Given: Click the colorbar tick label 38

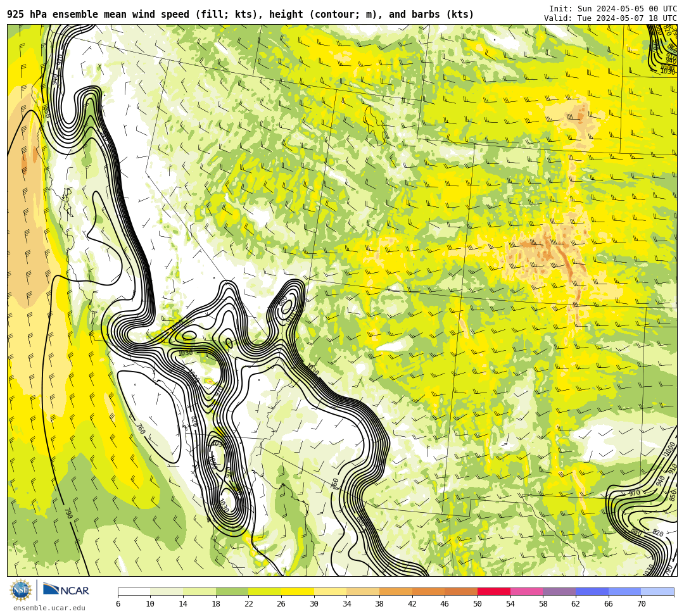Looking at the screenshot, I should click(x=379, y=604).
